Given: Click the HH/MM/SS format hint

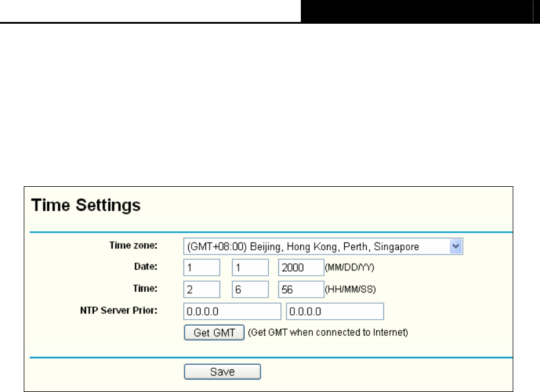Looking at the screenshot, I should pyautogui.click(x=350, y=289).
